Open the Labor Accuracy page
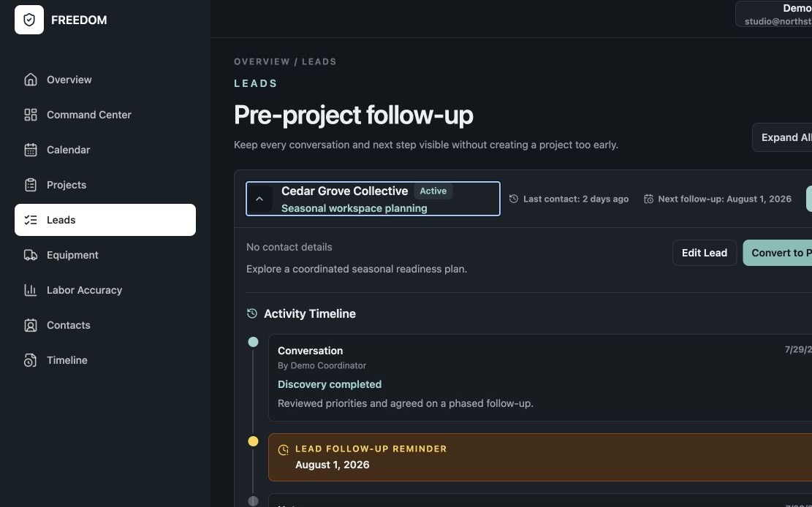 (x=105, y=290)
